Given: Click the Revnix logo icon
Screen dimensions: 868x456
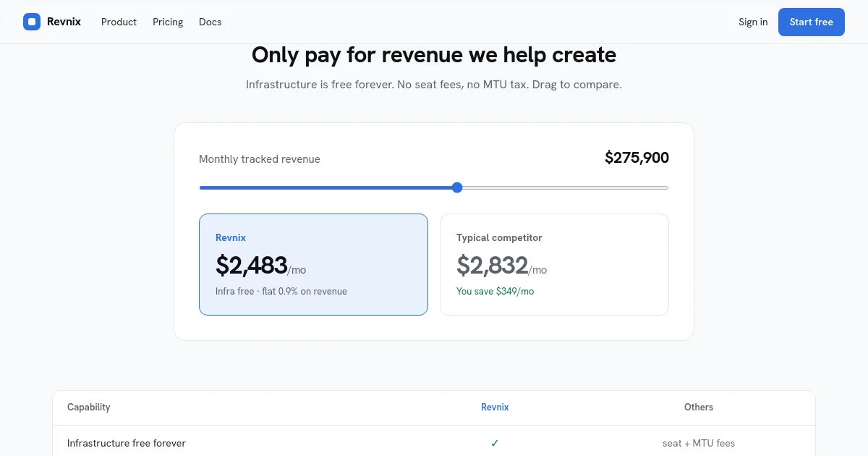Looking at the screenshot, I should click(x=32, y=22).
